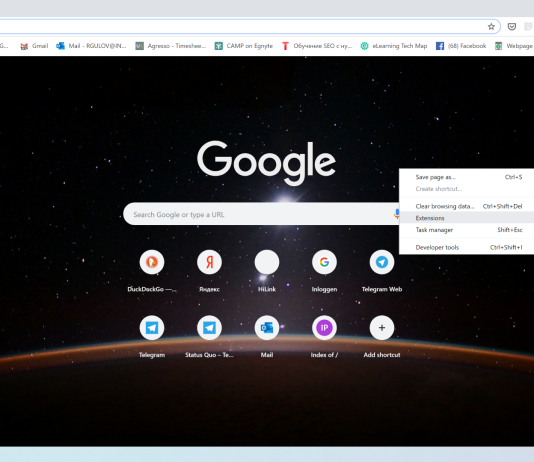Open the Яндекс shortcut tile

(209, 262)
